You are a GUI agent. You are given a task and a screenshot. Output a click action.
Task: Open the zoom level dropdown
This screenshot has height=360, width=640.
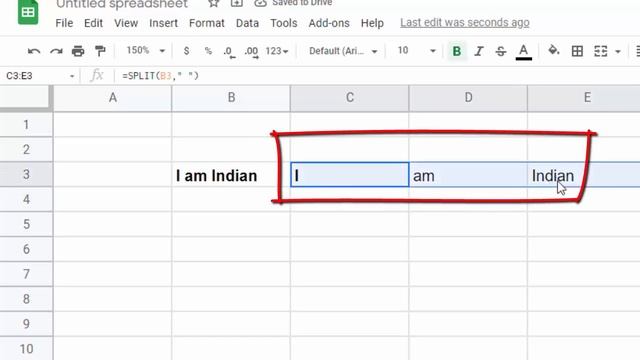pyautogui.click(x=145, y=51)
